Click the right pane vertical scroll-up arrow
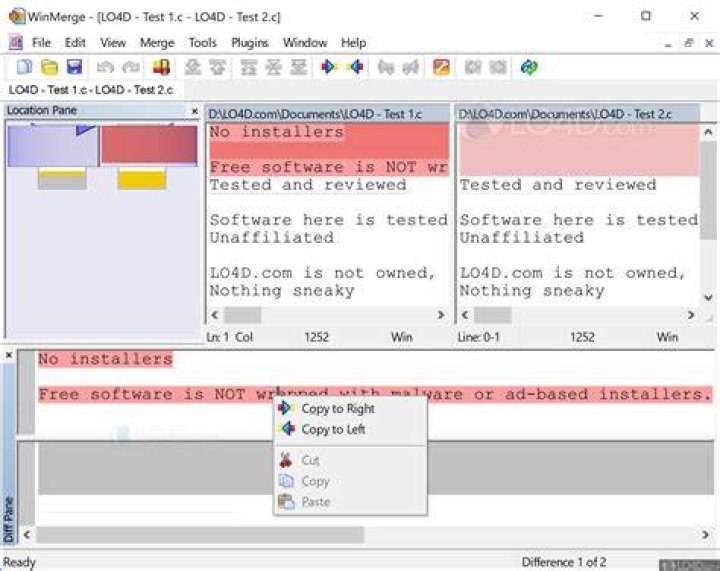The image size is (720, 571). (x=708, y=133)
